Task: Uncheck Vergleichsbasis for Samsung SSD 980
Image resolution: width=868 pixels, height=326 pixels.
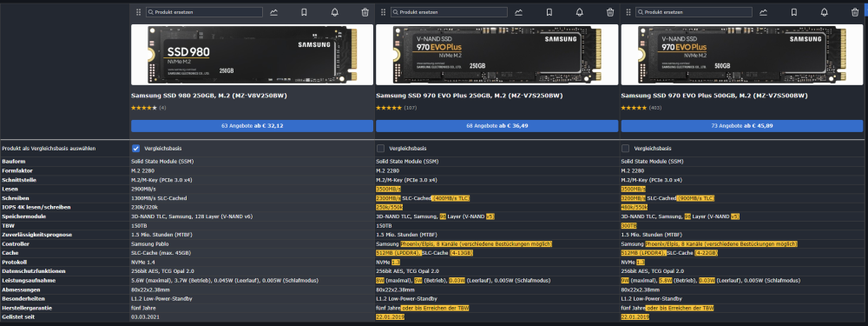Action: (135, 149)
